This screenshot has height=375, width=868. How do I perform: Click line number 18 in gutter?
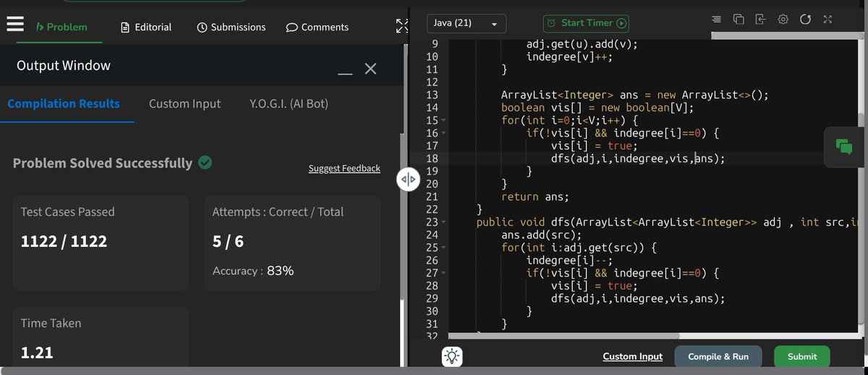point(432,159)
